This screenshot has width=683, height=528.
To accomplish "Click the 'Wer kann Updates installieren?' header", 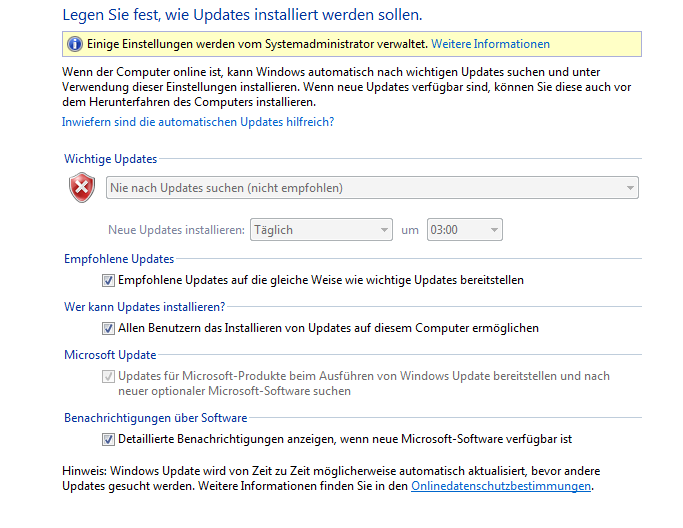I will point(145,307).
